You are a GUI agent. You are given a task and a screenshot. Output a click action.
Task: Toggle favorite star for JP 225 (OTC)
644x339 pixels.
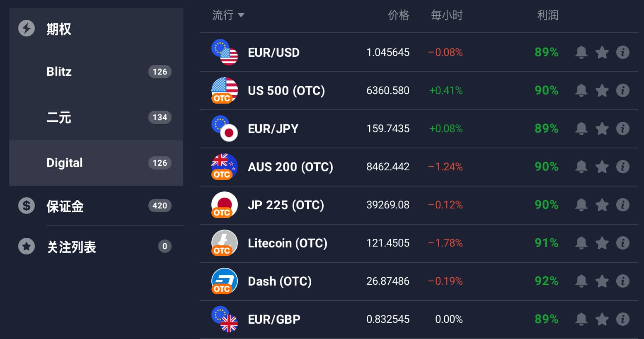click(602, 205)
